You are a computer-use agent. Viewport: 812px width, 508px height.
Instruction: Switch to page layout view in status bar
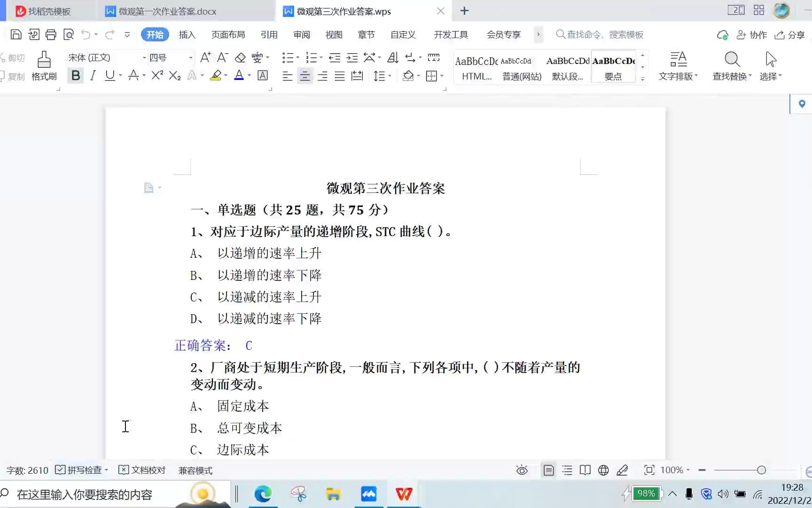[548, 470]
